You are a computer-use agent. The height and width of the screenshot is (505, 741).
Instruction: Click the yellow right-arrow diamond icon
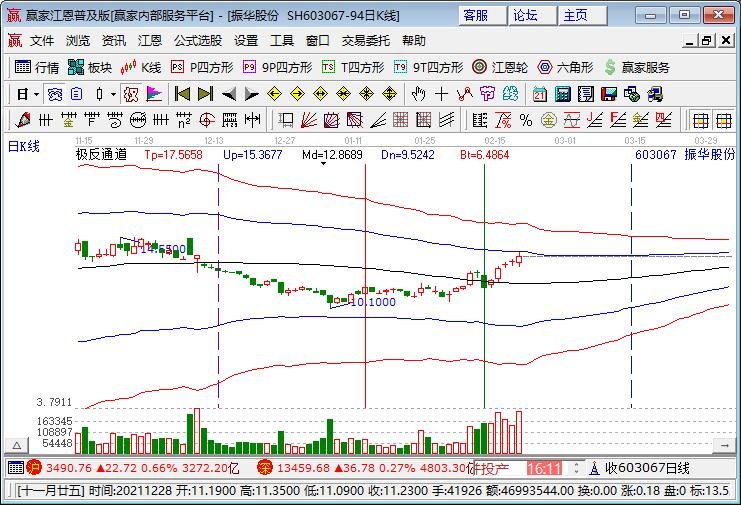[x=297, y=94]
